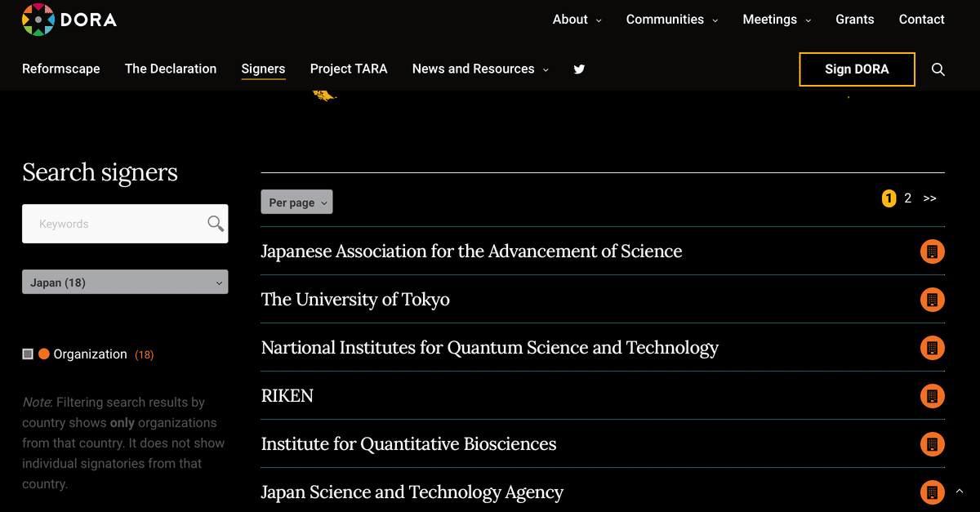Image resolution: width=980 pixels, height=512 pixels.
Task: Click The University of Tokyo's organization icon
Action: tap(932, 300)
